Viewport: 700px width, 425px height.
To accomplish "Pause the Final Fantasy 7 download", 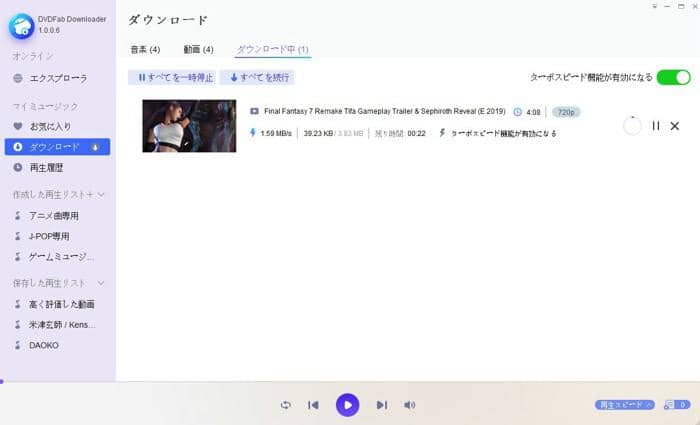I will (656, 126).
